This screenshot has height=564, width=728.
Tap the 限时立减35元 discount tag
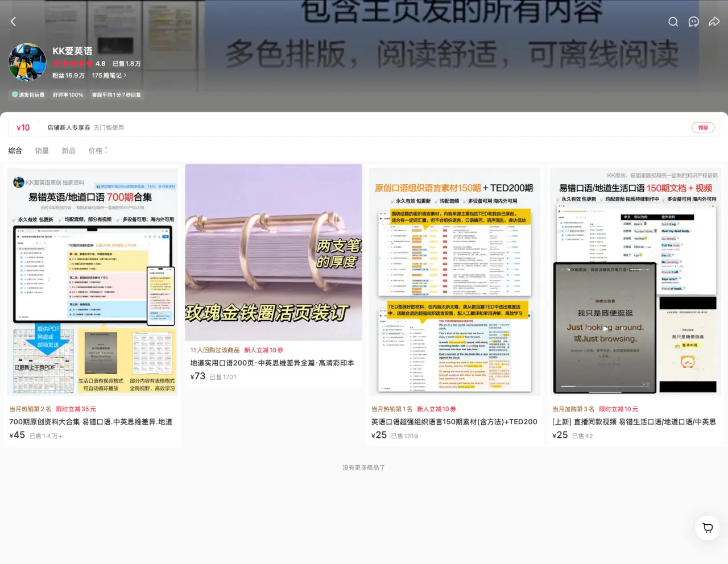76,409
